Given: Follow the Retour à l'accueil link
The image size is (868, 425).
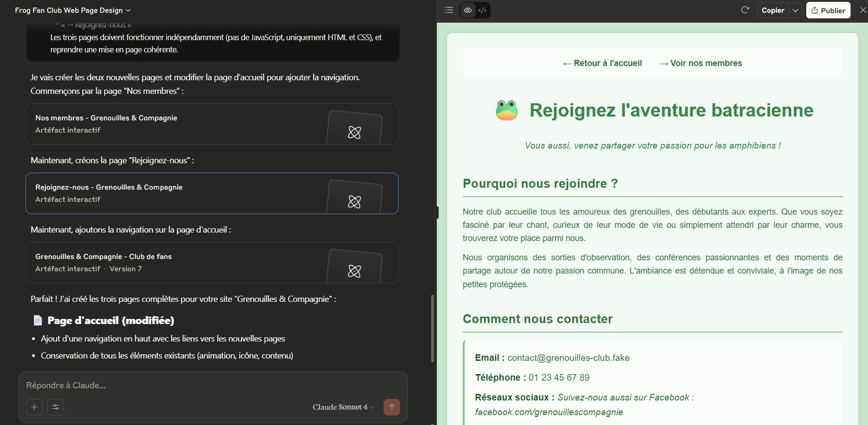Looking at the screenshot, I should click(602, 63).
